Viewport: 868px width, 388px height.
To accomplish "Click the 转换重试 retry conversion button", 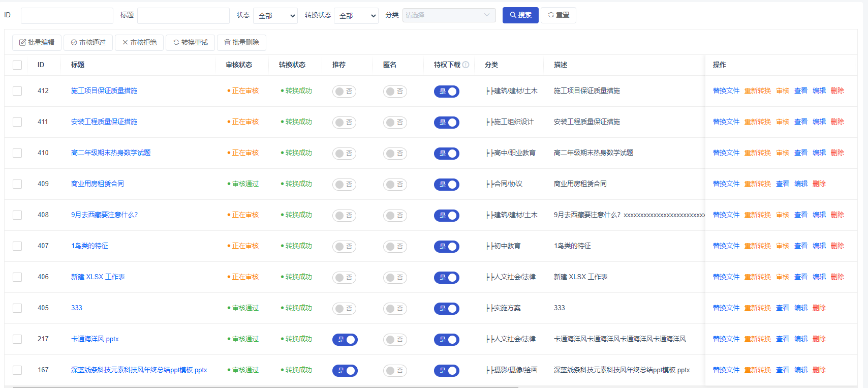I will [191, 43].
